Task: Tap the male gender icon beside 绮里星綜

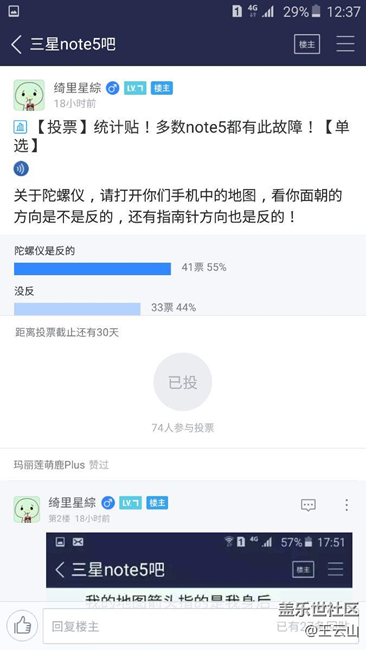Action: 112,88
